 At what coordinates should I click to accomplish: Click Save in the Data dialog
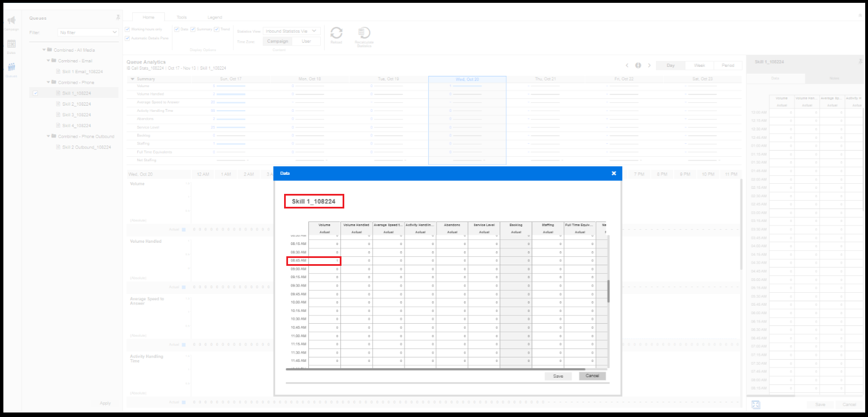click(558, 376)
